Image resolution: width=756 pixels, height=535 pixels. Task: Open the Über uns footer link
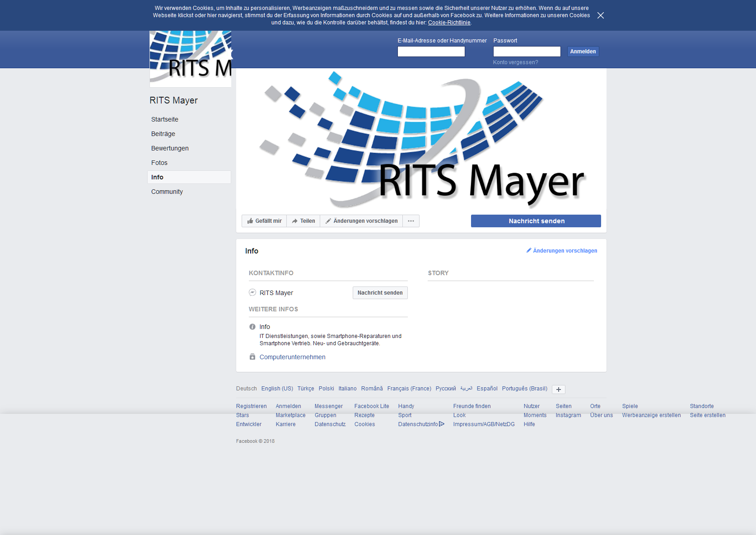click(x=601, y=415)
